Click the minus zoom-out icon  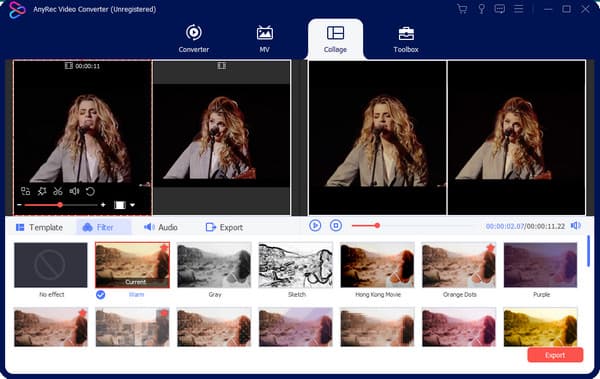[19, 205]
